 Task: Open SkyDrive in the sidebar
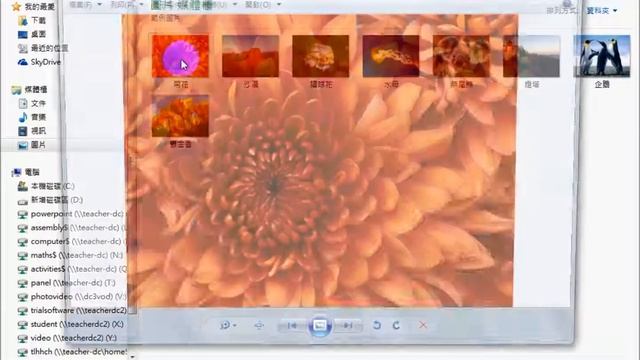tap(40, 62)
